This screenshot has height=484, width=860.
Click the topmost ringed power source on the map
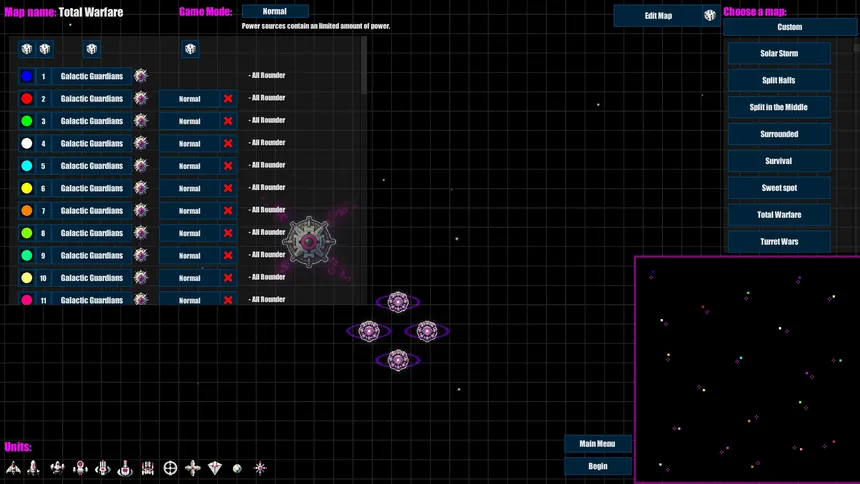click(398, 302)
